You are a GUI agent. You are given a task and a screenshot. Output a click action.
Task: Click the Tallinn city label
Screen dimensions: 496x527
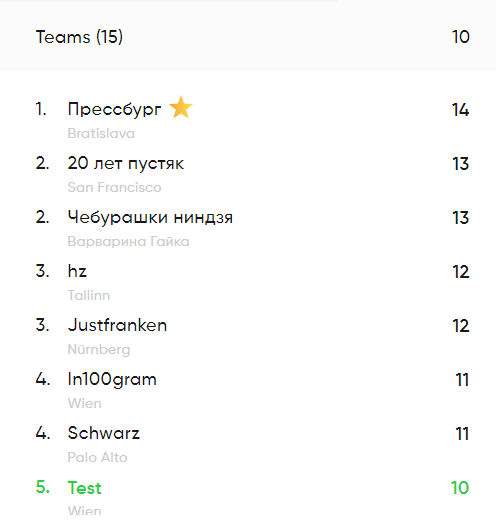(x=89, y=295)
